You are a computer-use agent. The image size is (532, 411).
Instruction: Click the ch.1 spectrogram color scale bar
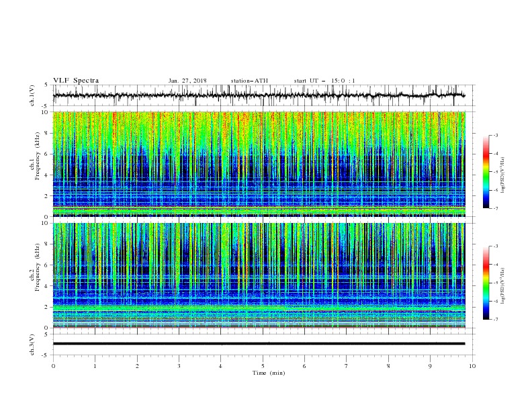click(486, 172)
